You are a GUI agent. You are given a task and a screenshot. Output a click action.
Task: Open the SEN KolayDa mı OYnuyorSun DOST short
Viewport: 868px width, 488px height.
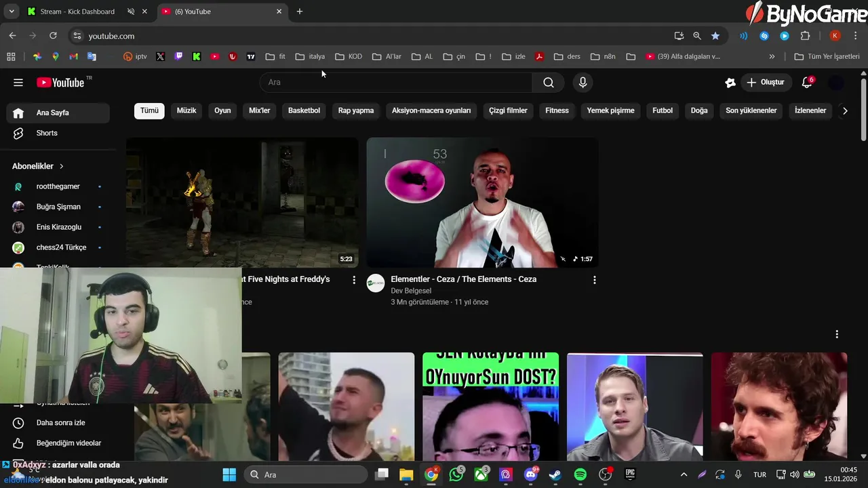(490, 407)
